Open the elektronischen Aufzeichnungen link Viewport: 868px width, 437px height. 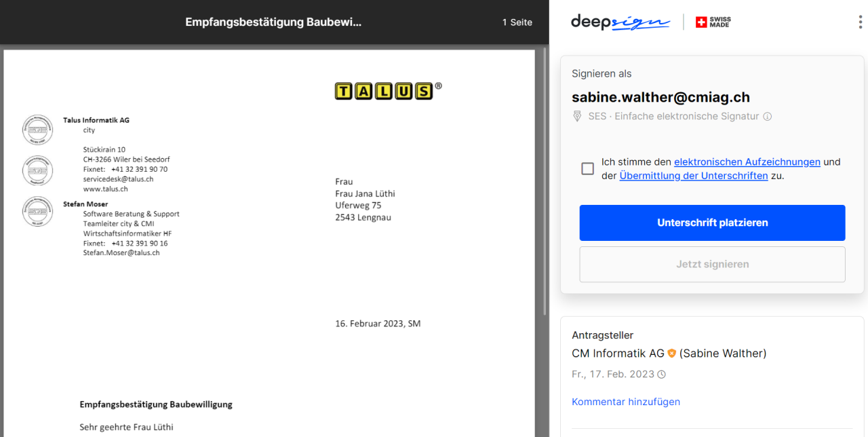pos(747,162)
